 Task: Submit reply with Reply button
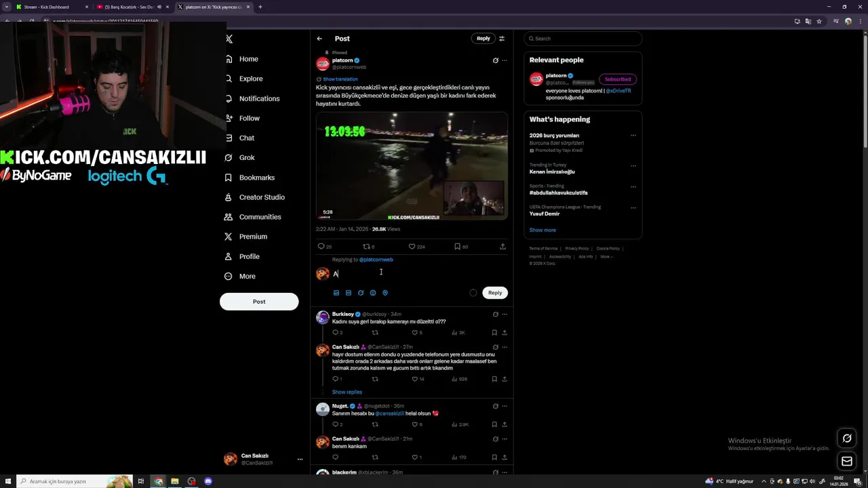[x=495, y=293]
